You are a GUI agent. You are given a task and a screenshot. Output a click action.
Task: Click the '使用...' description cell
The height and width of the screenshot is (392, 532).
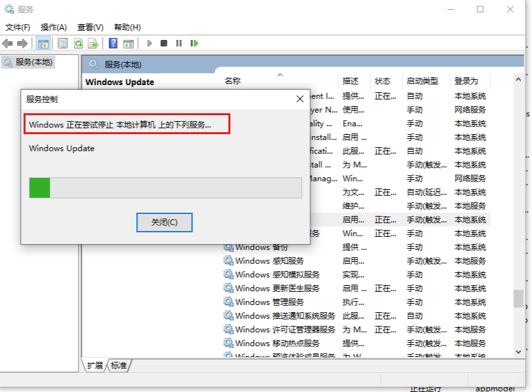click(x=353, y=110)
